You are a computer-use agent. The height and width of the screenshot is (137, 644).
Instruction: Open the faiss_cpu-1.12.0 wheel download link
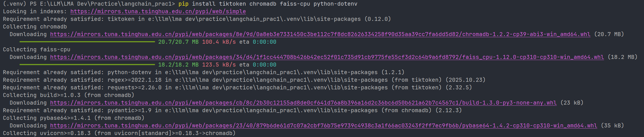click(x=327, y=57)
